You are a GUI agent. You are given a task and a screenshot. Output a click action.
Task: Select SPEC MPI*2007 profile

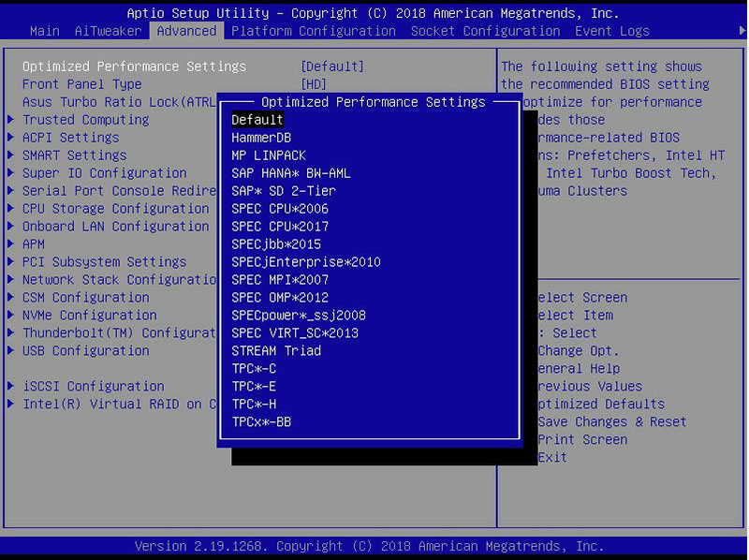click(280, 279)
